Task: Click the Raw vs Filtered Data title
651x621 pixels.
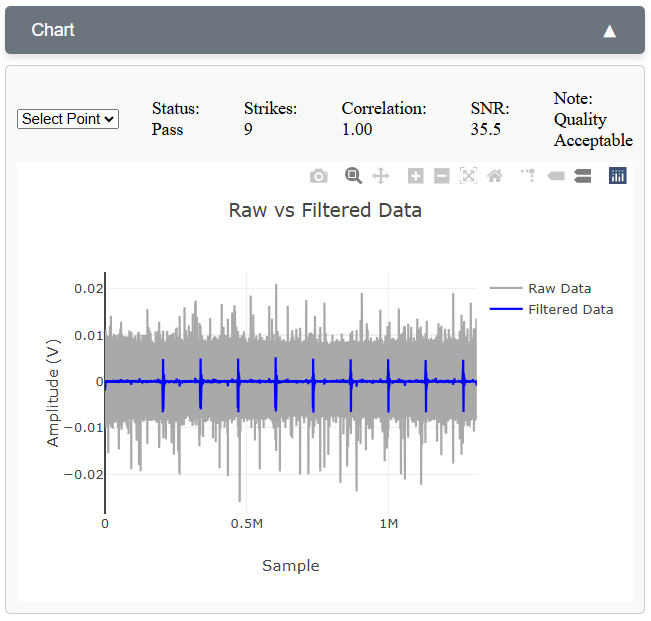Action: point(325,210)
